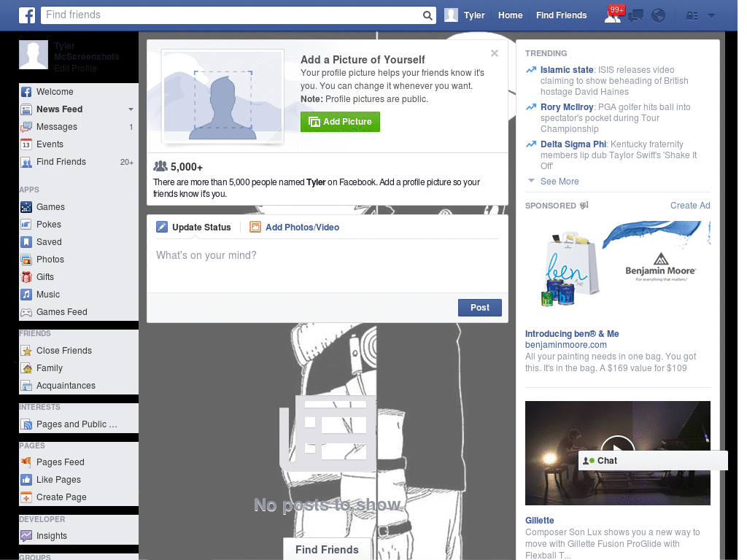The image size is (747, 560).
Task: Click the Photos app icon
Action: pos(26,260)
